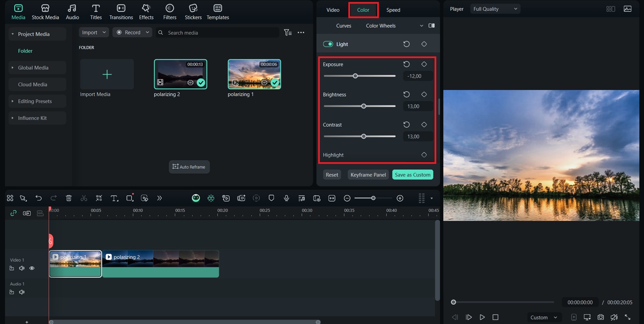This screenshot has height=324, width=644.
Task: Reset the Contrast value
Action: coord(407,125)
